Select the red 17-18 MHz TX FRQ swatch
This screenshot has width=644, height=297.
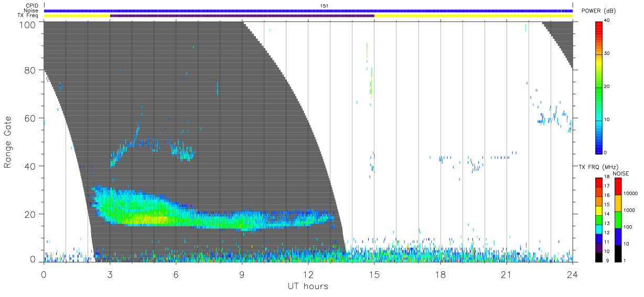point(599,183)
